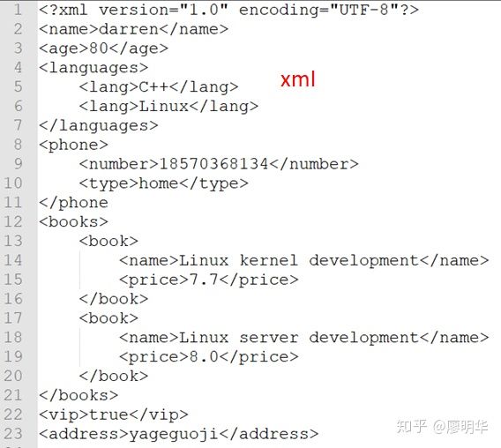Click the C++ lang entry

click(159, 87)
